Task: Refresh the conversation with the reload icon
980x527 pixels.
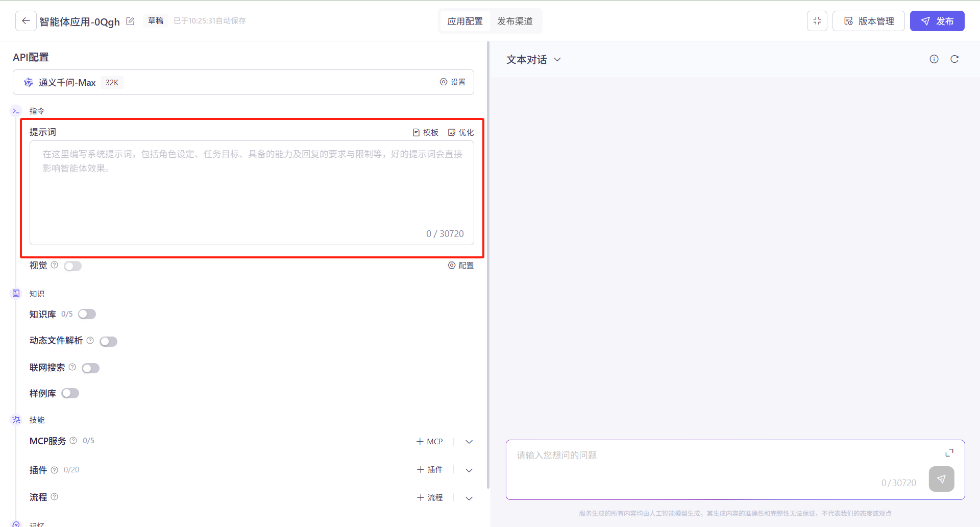Action: coord(954,59)
